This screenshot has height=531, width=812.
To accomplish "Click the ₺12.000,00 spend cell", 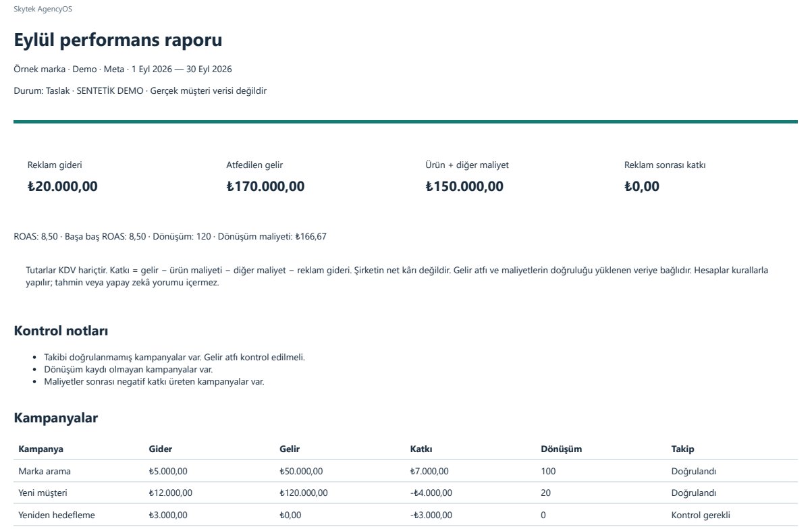I will [170, 493].
